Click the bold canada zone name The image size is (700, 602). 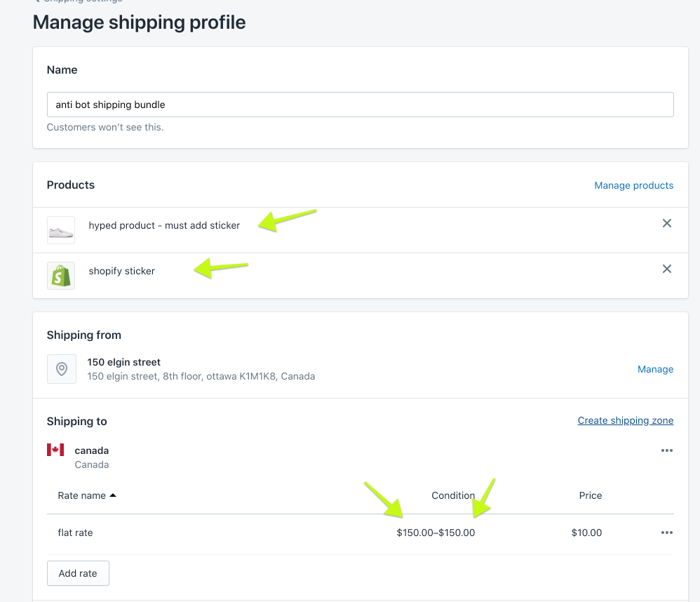[x=91, y=450]
